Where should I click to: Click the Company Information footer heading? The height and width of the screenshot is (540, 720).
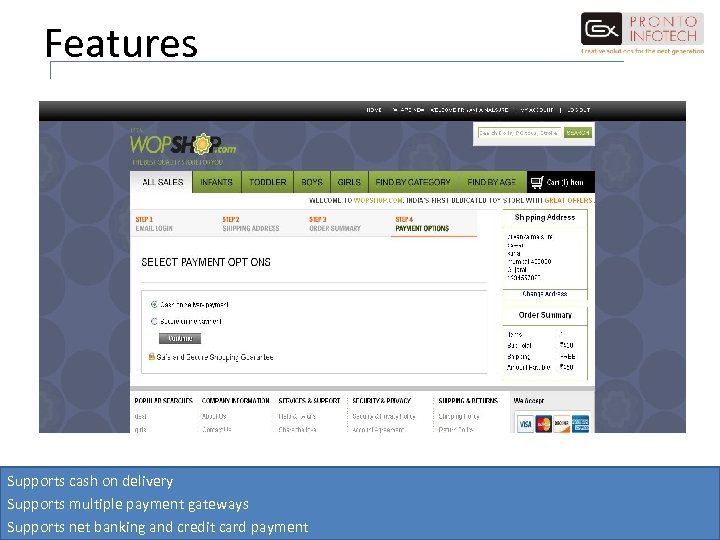236,401
